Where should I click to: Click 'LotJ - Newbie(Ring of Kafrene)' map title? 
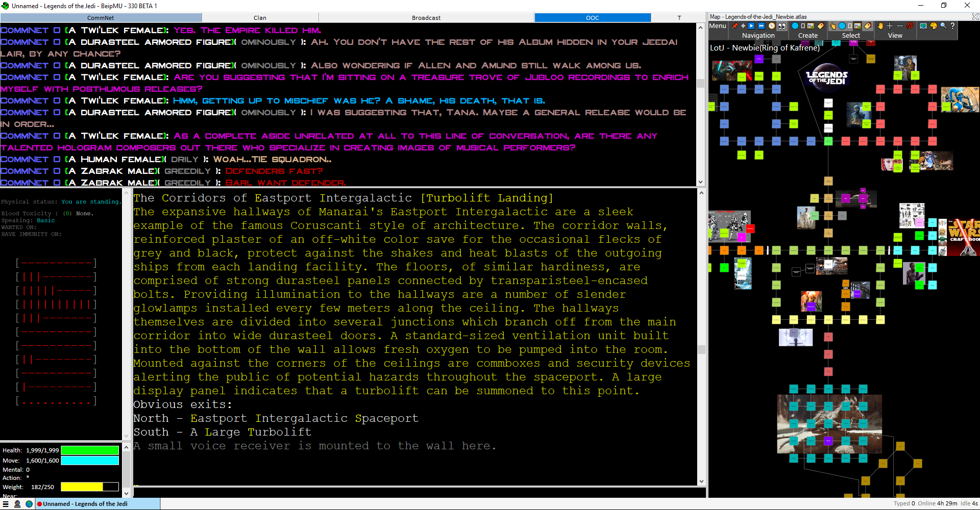(765, 48)
